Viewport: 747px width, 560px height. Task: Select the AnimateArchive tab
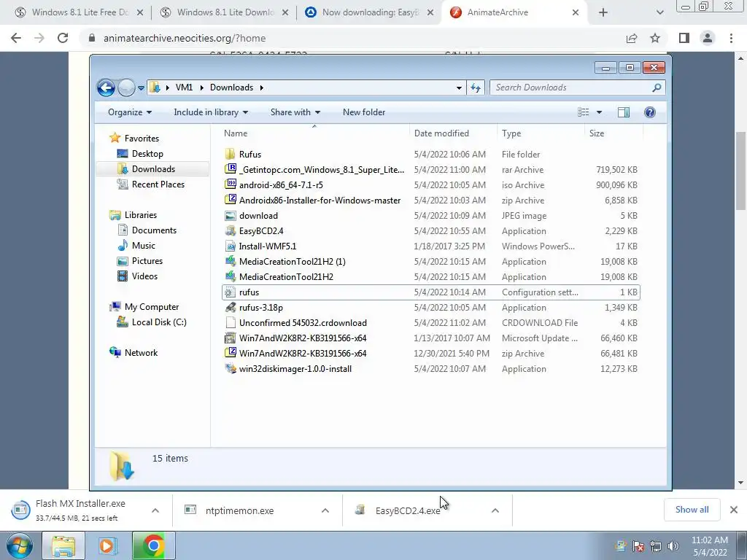point(514,13)
